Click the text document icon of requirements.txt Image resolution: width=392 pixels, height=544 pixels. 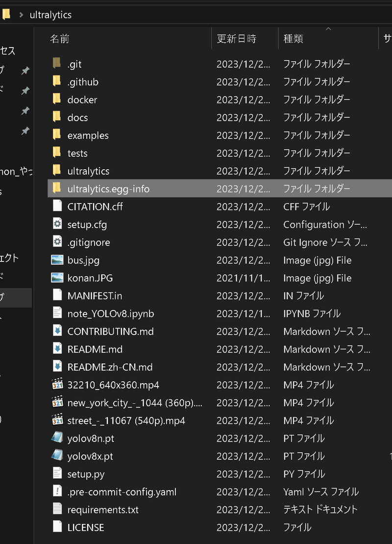pos(57,509)
